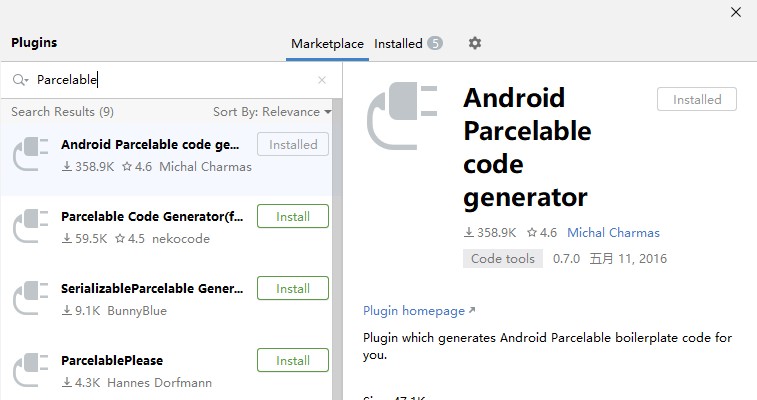Click the Search Results (9) label
This screenshot has height=400, width=757.
pyautogui.click(x=62, y=112)
